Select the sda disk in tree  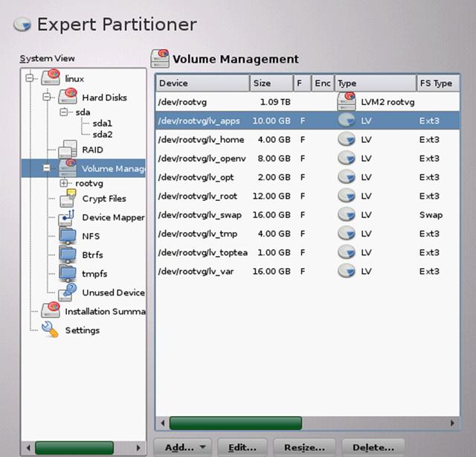pos(83,112)
